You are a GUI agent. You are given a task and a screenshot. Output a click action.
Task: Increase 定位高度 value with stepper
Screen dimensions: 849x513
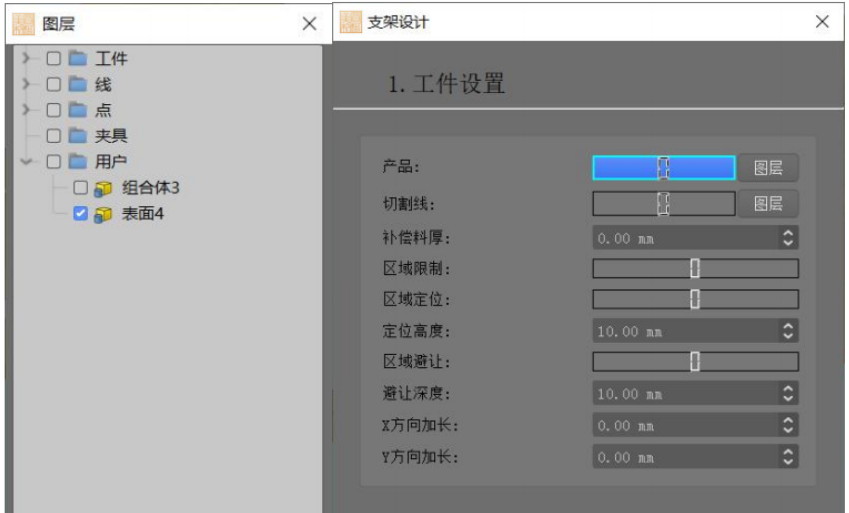[788, 326]
